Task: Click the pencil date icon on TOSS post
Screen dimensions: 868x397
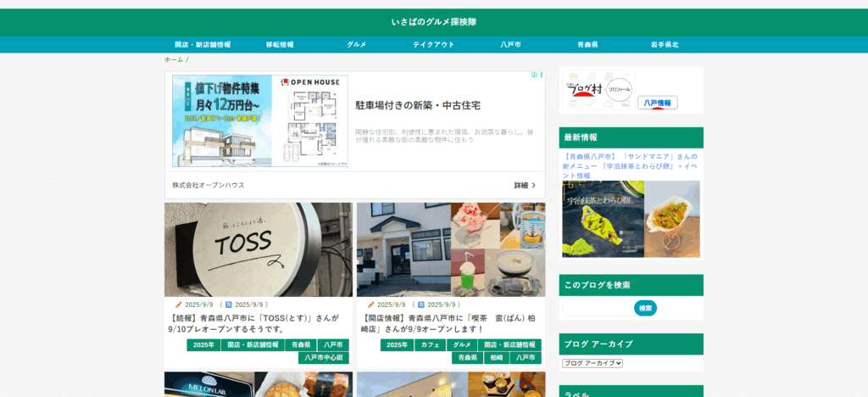Action: pos(179,305)
